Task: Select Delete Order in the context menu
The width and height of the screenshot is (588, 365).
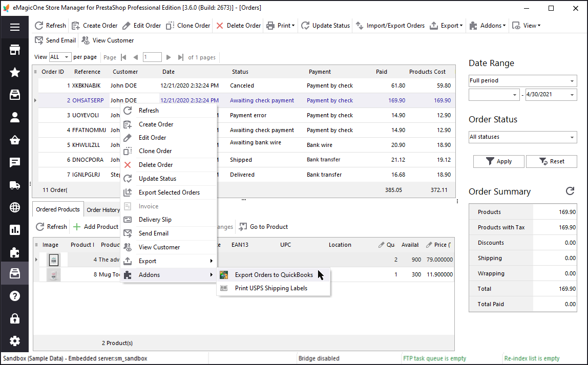Action: click(x=169, y=165)
